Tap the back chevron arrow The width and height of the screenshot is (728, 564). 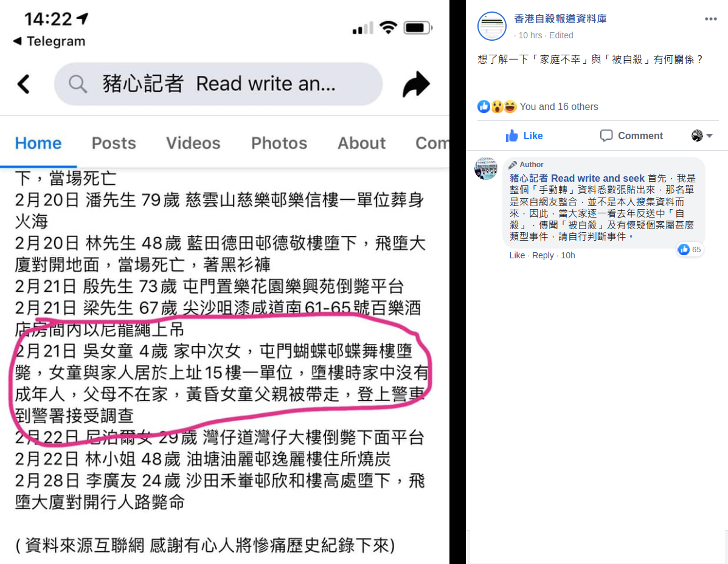point(24,84)
